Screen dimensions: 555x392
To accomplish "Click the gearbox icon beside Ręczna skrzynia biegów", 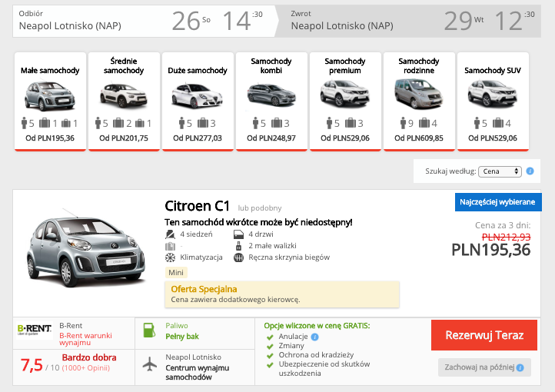I will 238,257.
